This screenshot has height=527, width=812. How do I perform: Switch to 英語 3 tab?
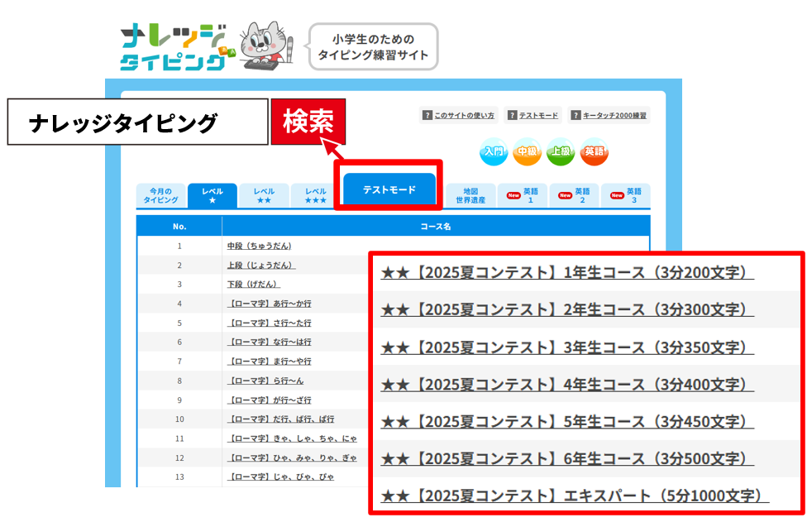coord(625,195)
